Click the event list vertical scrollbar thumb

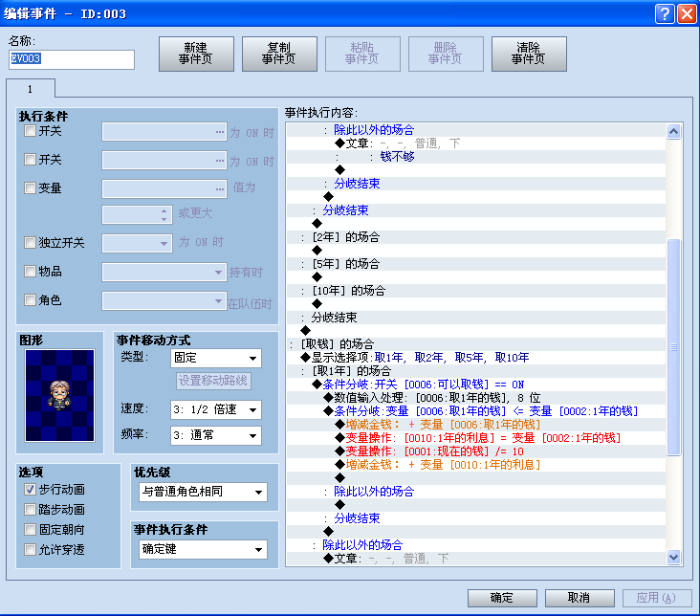click(673, 347)
